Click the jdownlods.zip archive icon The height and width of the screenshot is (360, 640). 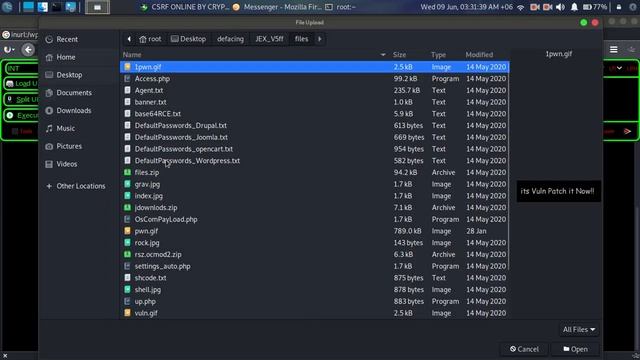click(127, 207)
